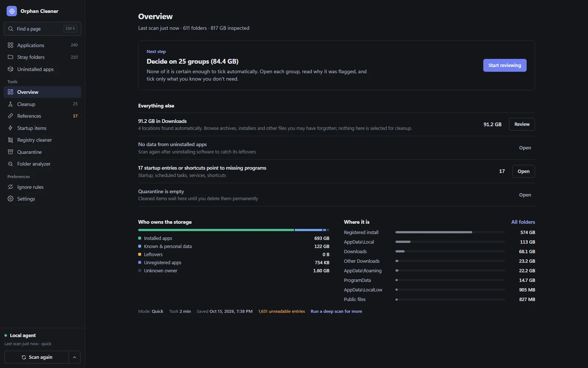Click the References link icon
This screenshot has height=368, width=588.
(10, 116)
